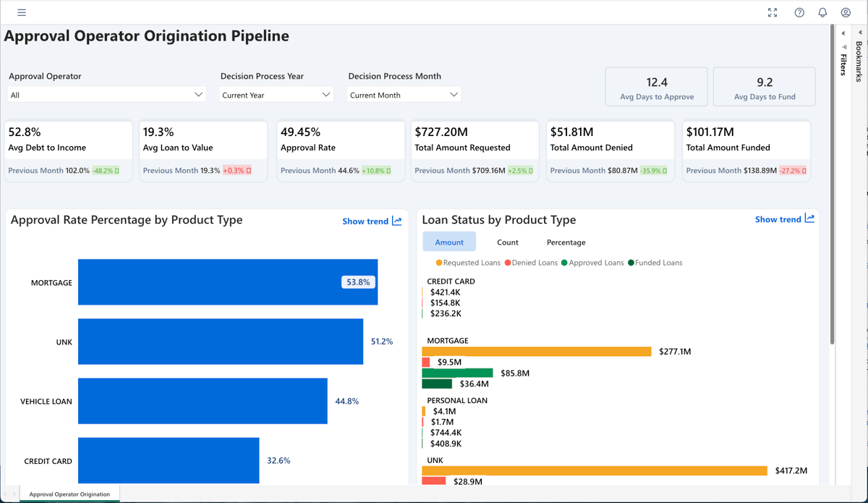
Task: Open the vertical Filters side tab
Action: click(843, 64)
